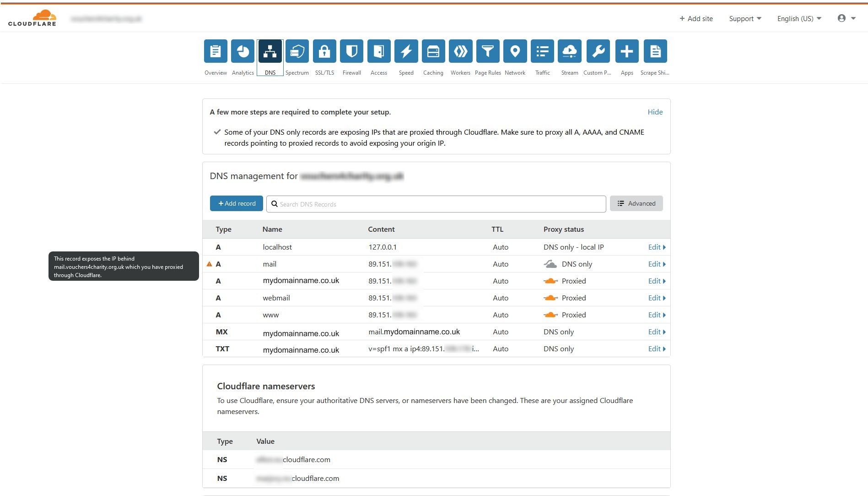The height and width of the screenshot is (496, 868).
Task: Open the SSL/TLS padlock icon
Action: [324, 51]
